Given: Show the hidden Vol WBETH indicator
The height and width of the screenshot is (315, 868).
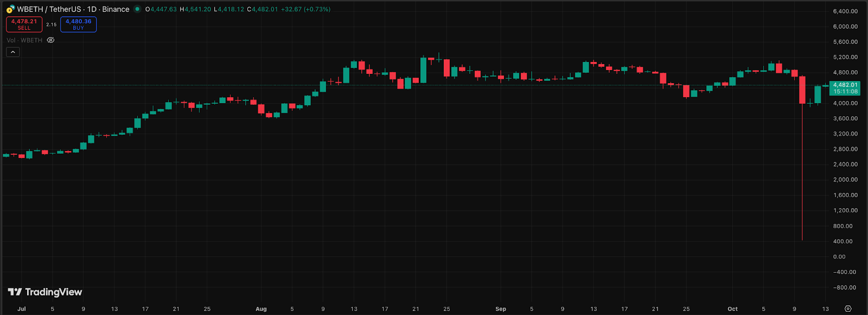Looking at the screenshot, I should pos(50,40).
